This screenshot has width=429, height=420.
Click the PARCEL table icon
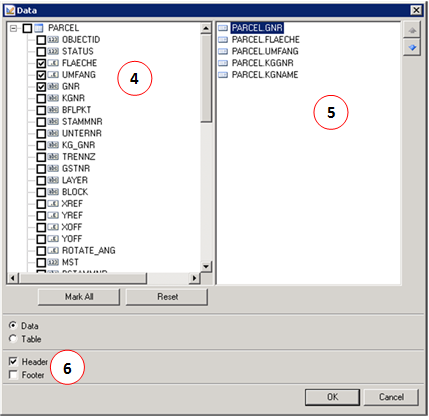pyautogui.click(x=39, y=28)
